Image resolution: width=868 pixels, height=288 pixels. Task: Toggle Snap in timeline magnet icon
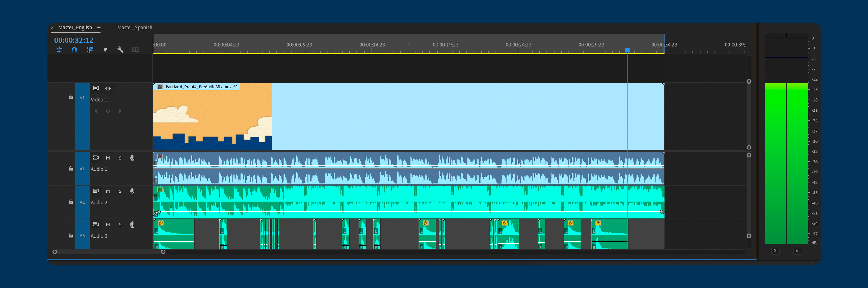74,50
